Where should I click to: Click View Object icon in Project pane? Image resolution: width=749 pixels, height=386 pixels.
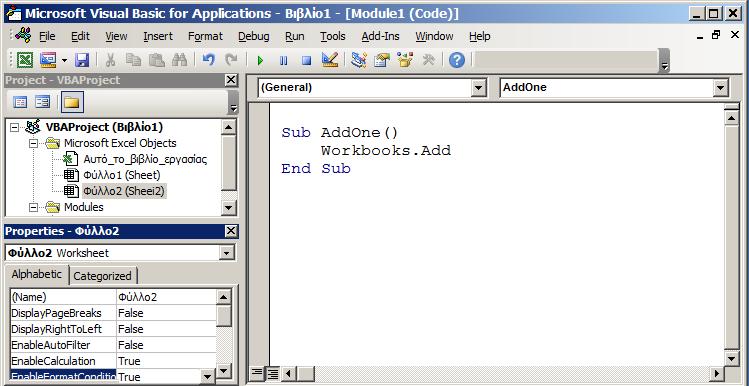point(43,102)
